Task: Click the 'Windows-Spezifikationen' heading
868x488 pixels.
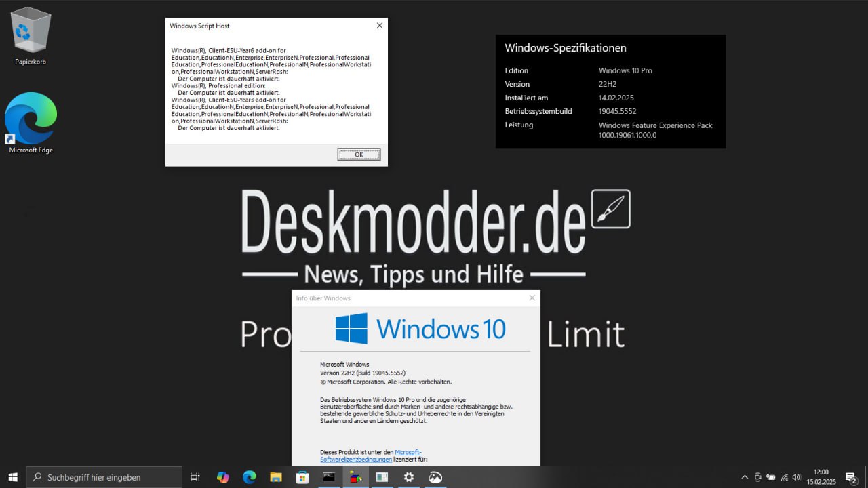Action: [566, 48]
